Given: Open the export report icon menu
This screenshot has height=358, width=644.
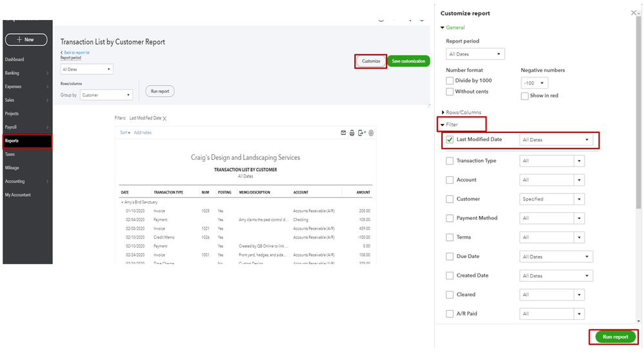Looking at the screenshot, I should tap(362, 133).
